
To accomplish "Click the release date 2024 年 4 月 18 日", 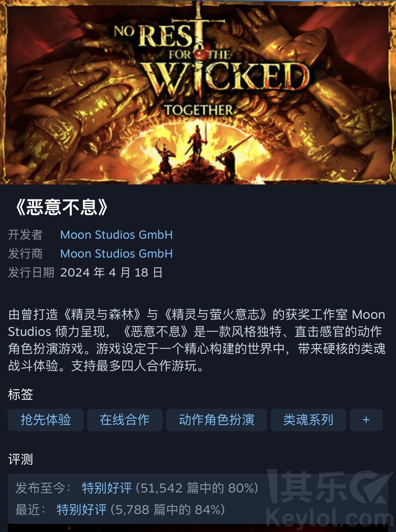I will pos(111,273).
